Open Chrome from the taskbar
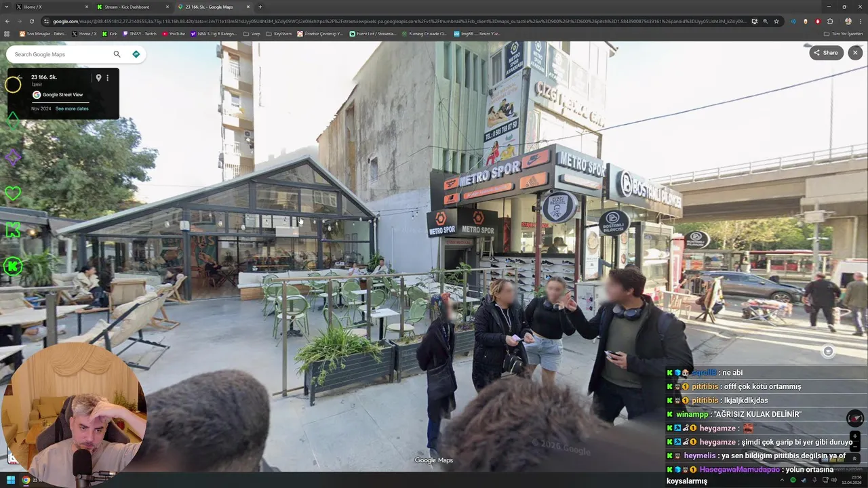Viewport: 868px width, 488px height. point(26,480)
